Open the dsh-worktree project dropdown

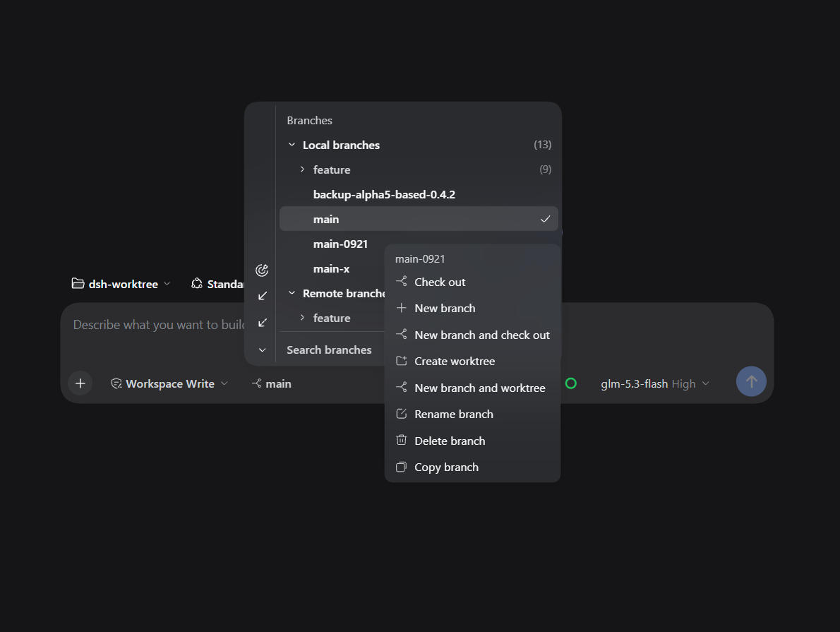tap(121, 284)
